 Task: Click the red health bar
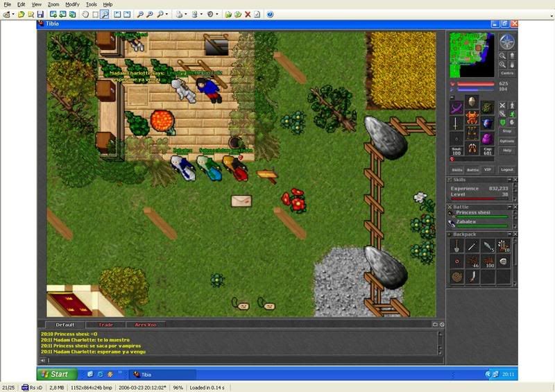pyautogui.click(x=476, y=84)
